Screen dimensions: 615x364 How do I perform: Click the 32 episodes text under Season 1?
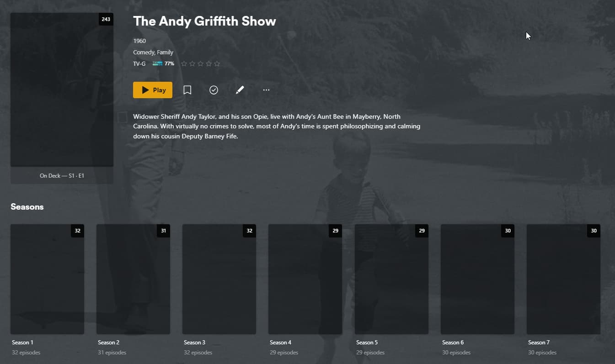click(x=26, y=353)
